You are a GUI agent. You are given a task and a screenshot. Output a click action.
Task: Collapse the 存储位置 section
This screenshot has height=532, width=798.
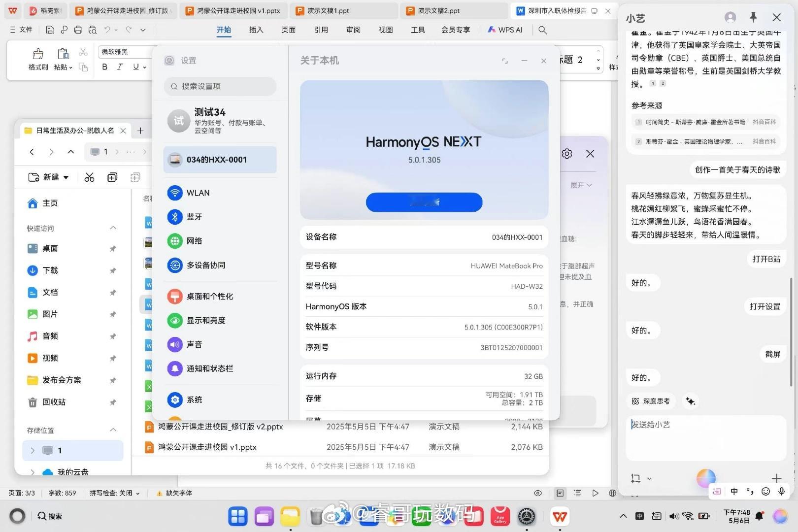point(113,430)
